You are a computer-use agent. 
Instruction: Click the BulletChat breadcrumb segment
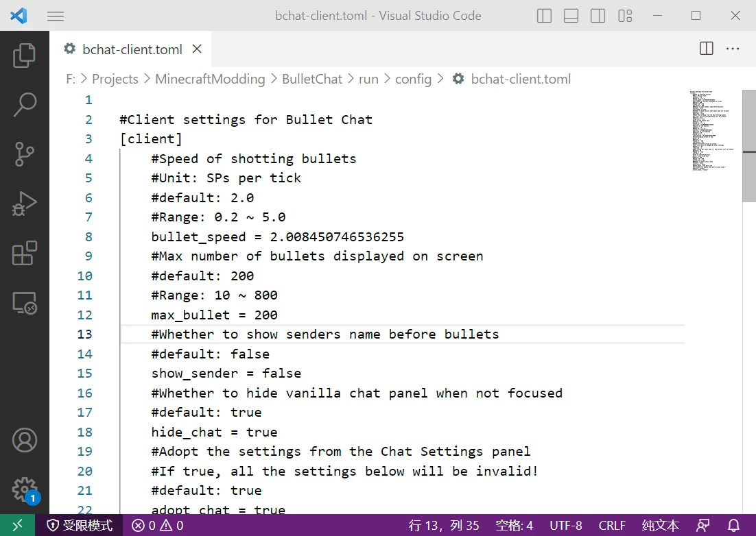pos(312,79)
